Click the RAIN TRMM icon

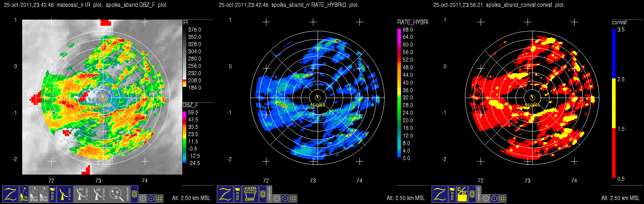click(250, 194)
